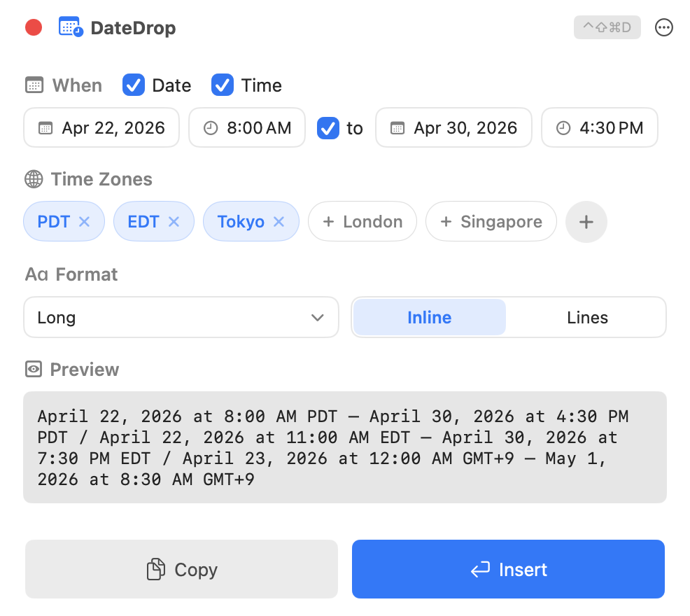Click the round plus icon to add a custom time zone
This screenshot has width=690, height=616.
pos(586,221)
